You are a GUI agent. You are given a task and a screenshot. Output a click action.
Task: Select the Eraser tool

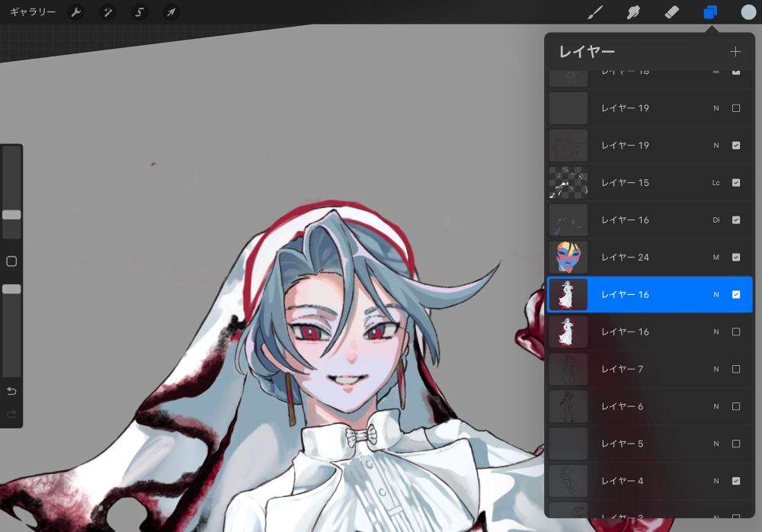tap(671, 12)
